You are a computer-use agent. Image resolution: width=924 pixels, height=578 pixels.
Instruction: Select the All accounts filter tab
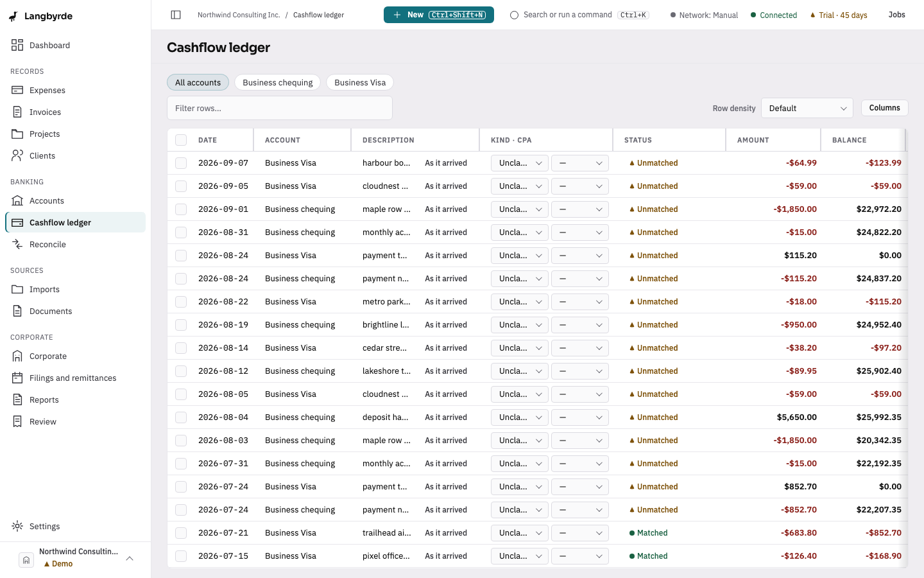coord(198,82)
